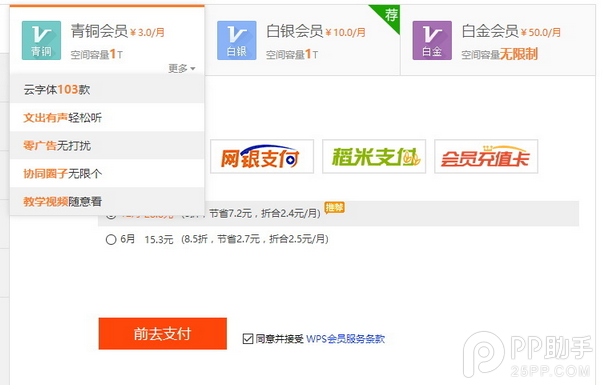
Task: Click the blue 白银 membership icon
Action: point(237,40)
